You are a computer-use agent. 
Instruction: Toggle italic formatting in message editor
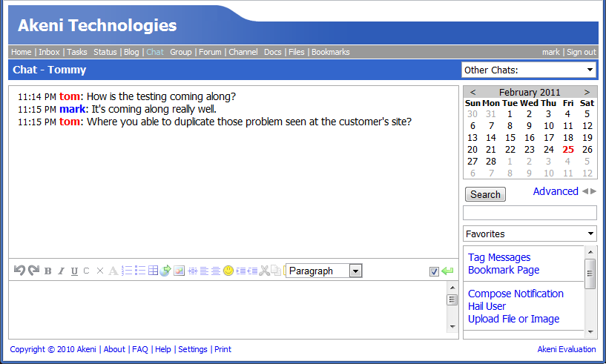[x=62, y=271]
